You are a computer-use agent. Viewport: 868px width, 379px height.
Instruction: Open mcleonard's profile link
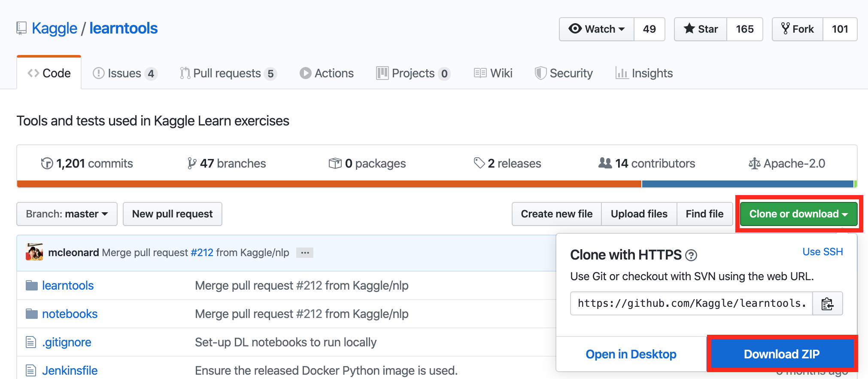(73, 253)
